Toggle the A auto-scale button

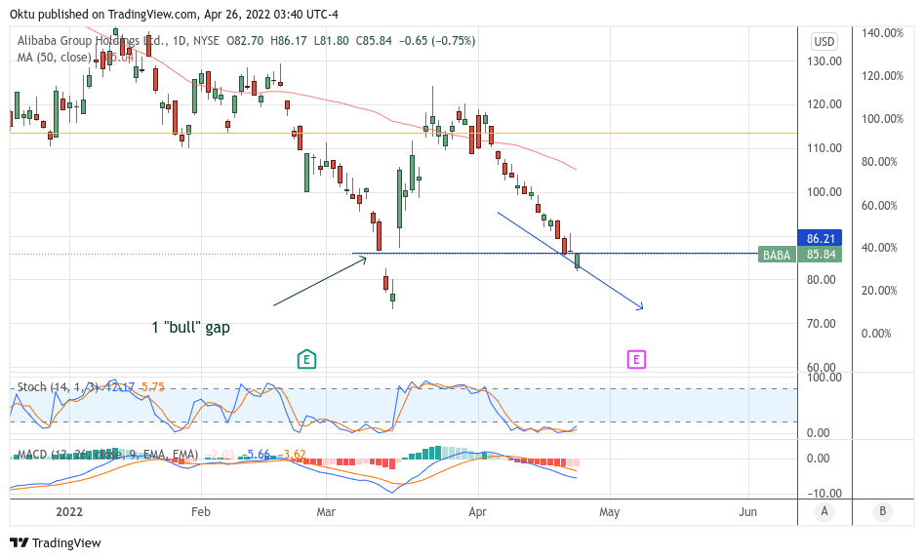coord(824,511)
